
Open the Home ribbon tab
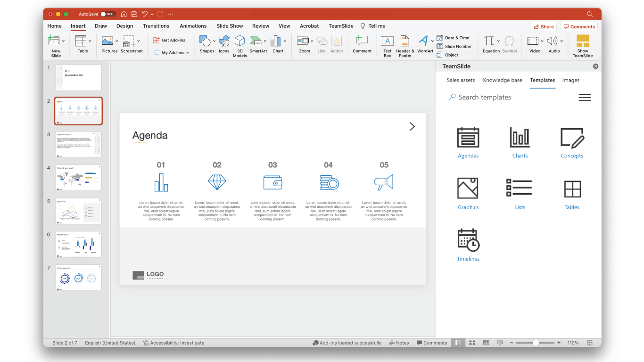(x=55, y=26)
